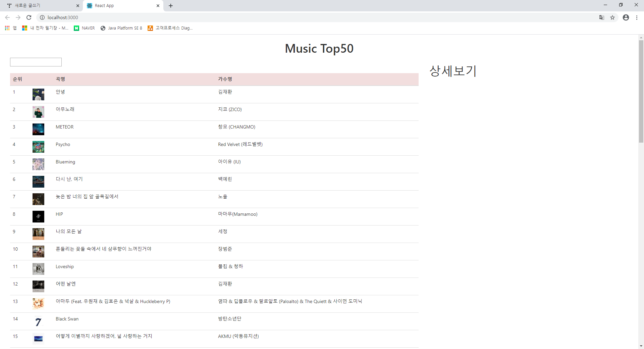Screen dimensions: 644x349
Task: Click album thumbnail for 다시 난, 여기
Action: click(38, 182)
